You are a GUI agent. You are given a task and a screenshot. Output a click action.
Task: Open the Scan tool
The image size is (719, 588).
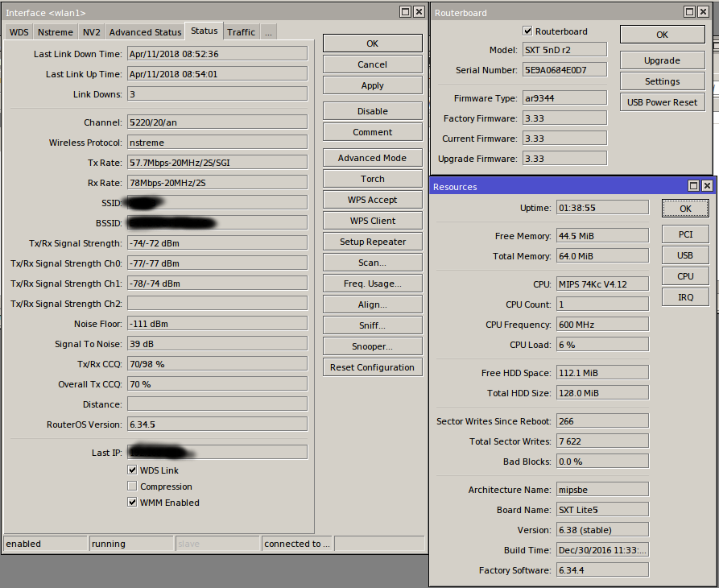click(372, 263)
